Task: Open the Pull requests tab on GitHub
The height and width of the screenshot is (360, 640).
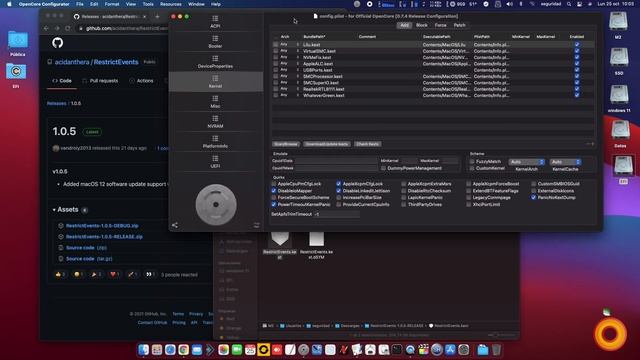Action: click(100, 81)
